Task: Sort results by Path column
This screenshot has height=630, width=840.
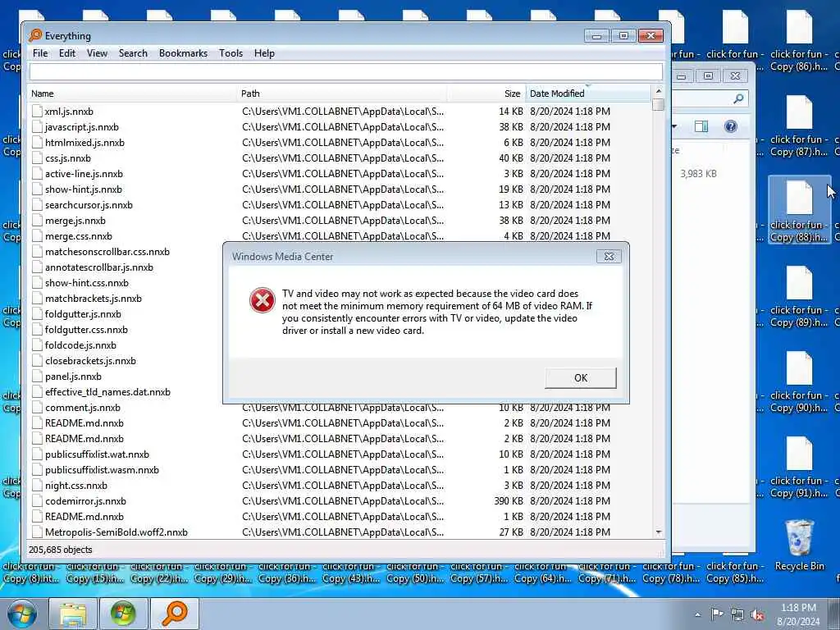Action: point(342,94)
